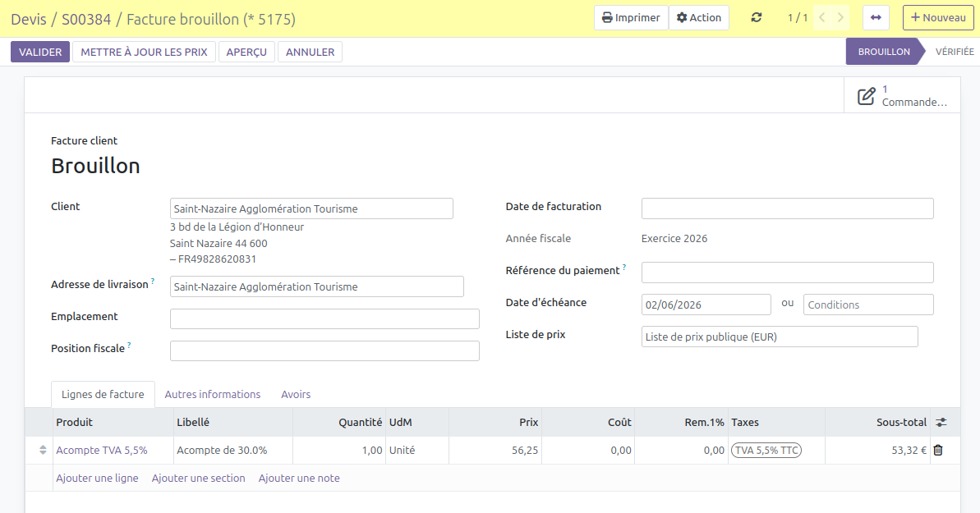Open Liste de prix dropdown

[x=780, y=337]
